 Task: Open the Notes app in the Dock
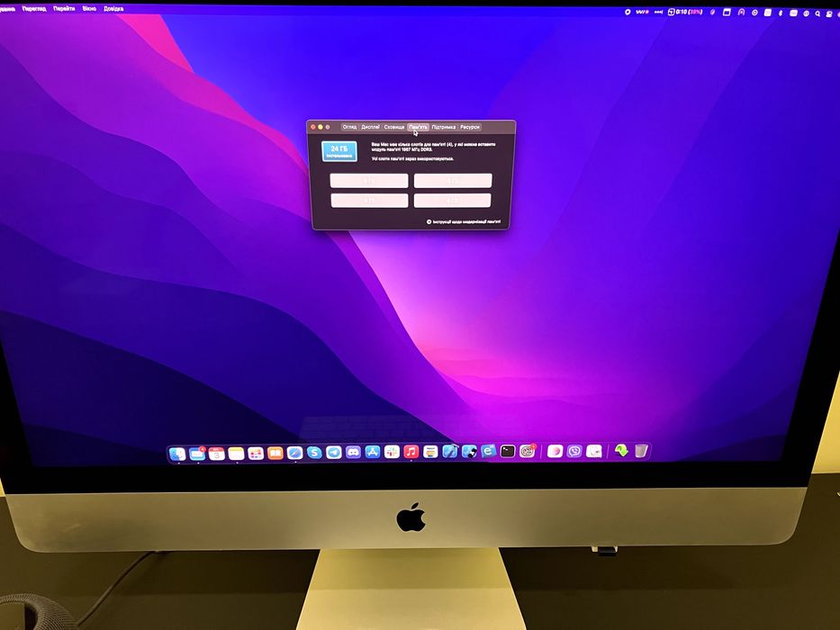tap(236, 454)
